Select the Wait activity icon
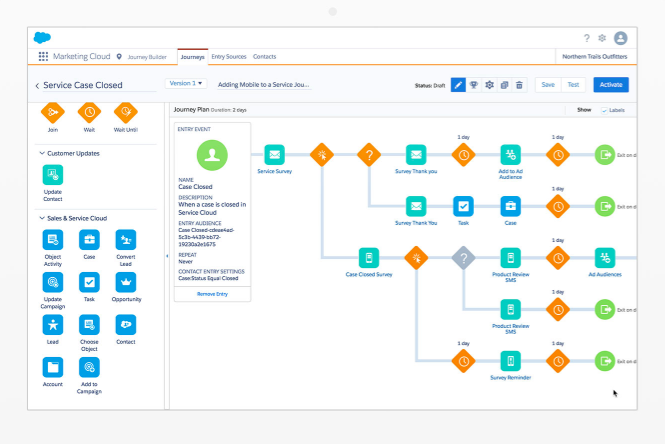The width and height of the screenshot is (665, 444). (x=89, y=112)
